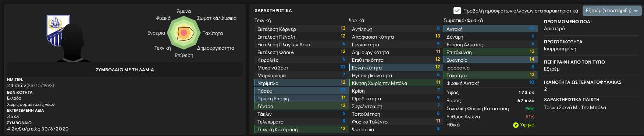Click the Τεχνική column heading
644x136 pixels.
[263, 21]
